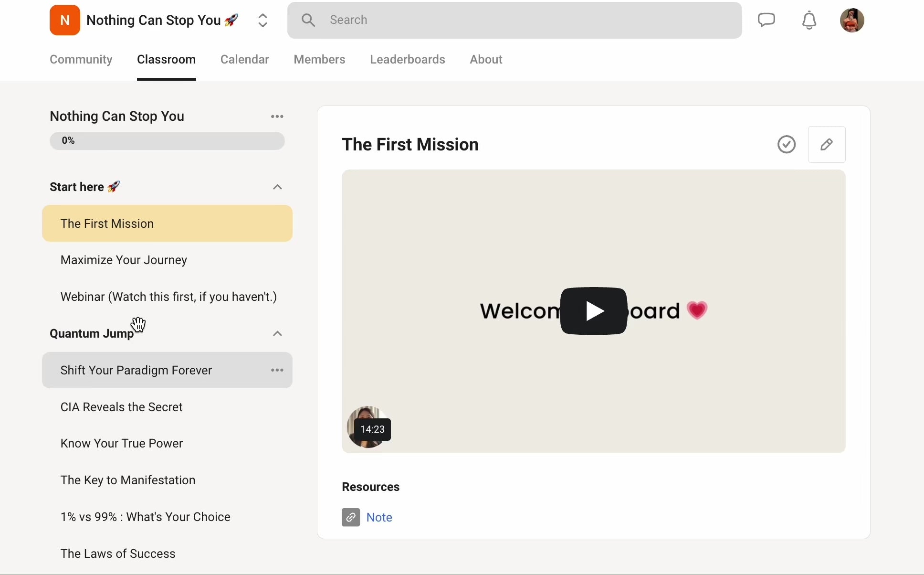Edit lesson with the pencil icon

(x=827, y=145)
